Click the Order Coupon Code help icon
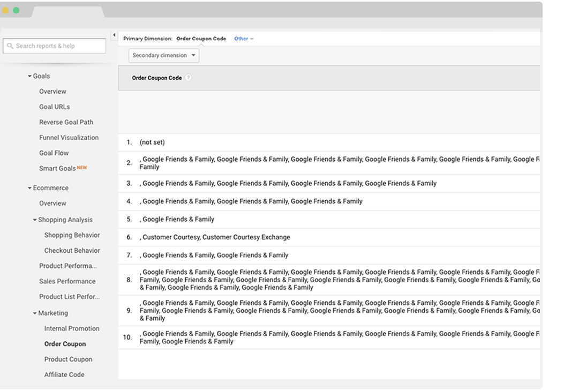586x392 pixels. 188,78
